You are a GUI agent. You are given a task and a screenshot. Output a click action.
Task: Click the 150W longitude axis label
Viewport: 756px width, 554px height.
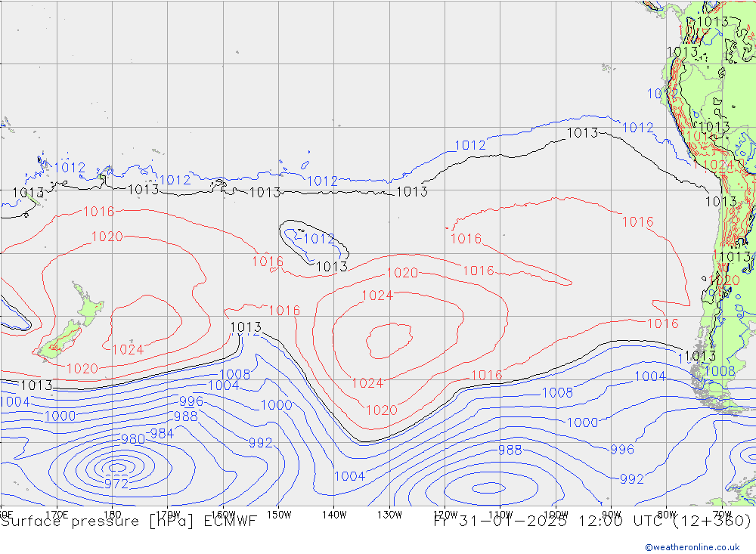[x=279, y=515]
